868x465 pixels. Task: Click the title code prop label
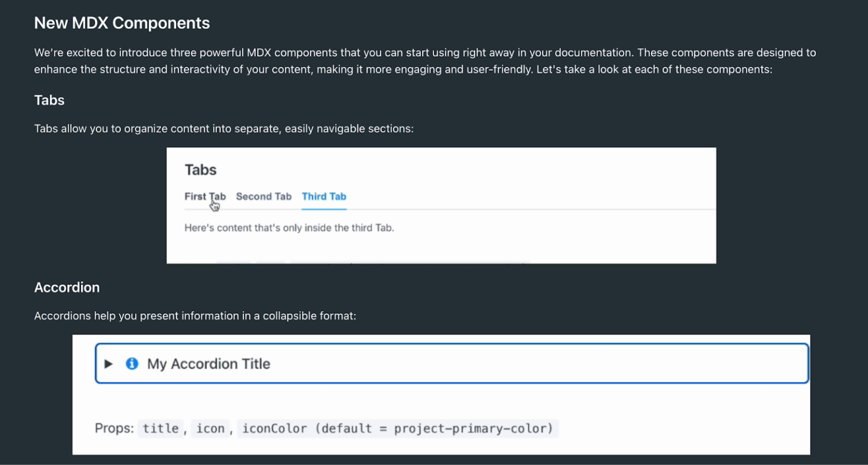pos(160,428)
